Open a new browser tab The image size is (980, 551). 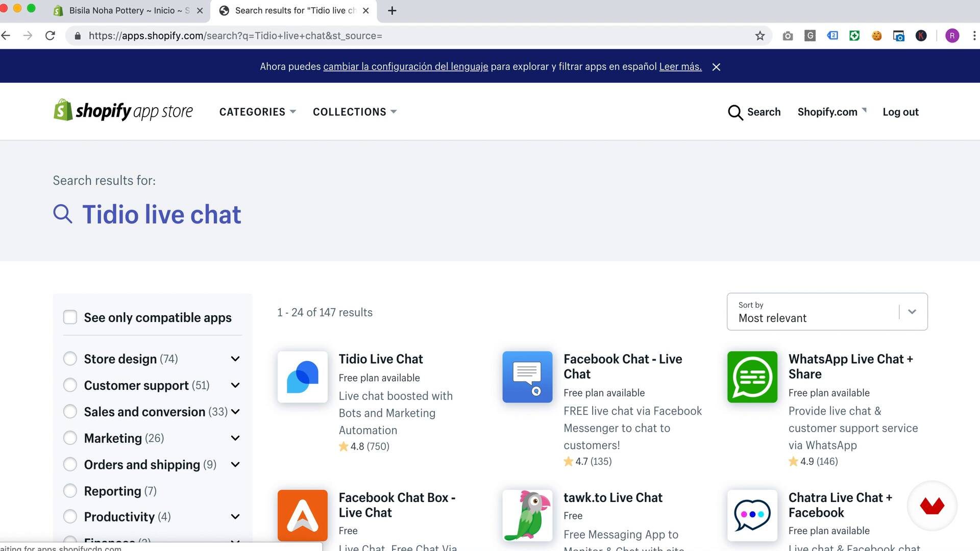tap(392, 11)
